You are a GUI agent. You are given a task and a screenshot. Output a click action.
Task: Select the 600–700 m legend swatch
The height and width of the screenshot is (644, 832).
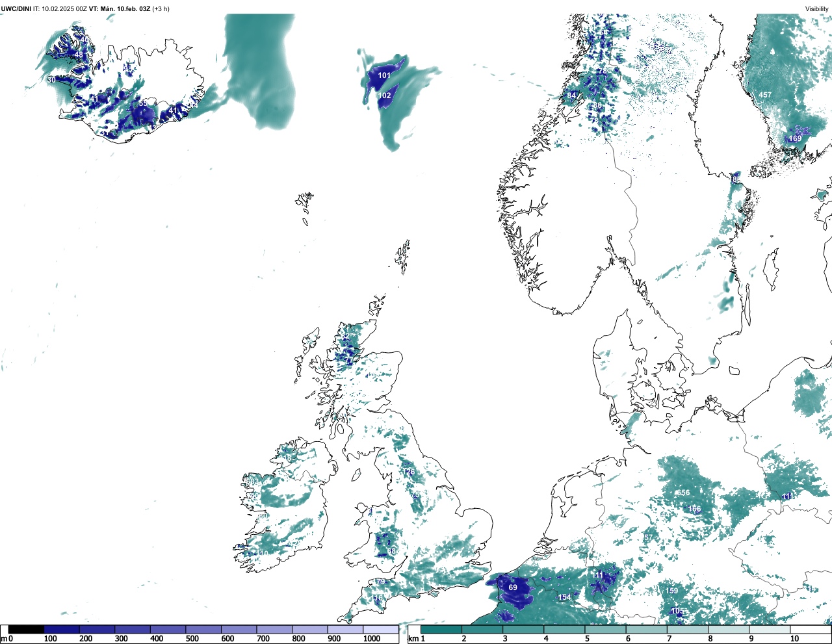click(x=239, y=630)
